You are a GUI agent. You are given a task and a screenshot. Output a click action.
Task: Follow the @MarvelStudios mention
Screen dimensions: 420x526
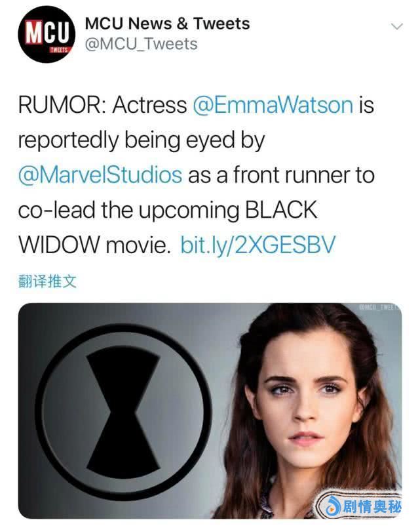pos(100,175)
